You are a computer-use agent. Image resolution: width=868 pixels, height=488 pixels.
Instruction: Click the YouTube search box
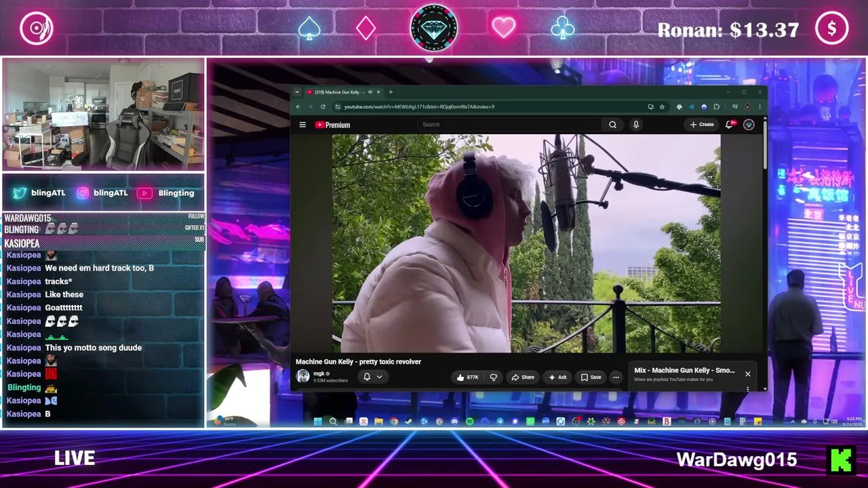pyautogui.click(x=510, y=125)
